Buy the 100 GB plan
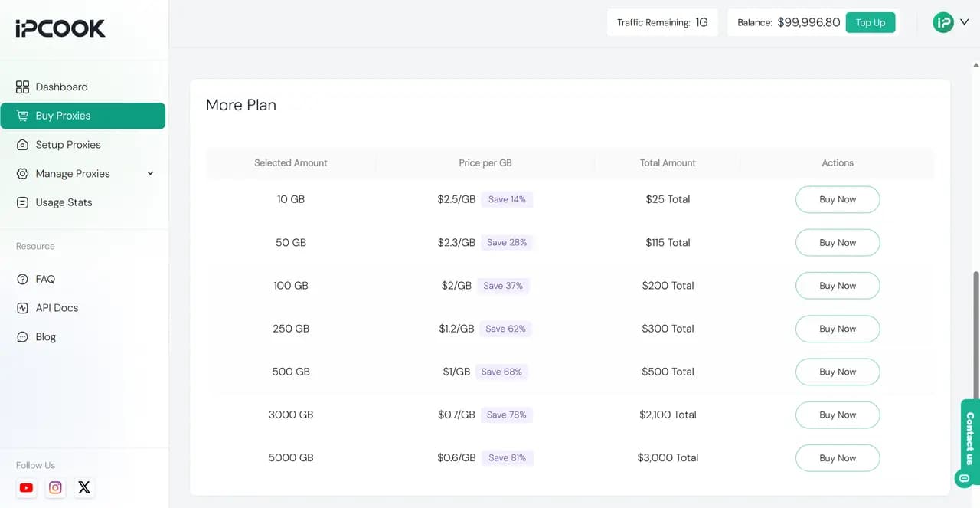Image resolution: width=980 pixels, height=508 pixels. (x=838, y=286)
